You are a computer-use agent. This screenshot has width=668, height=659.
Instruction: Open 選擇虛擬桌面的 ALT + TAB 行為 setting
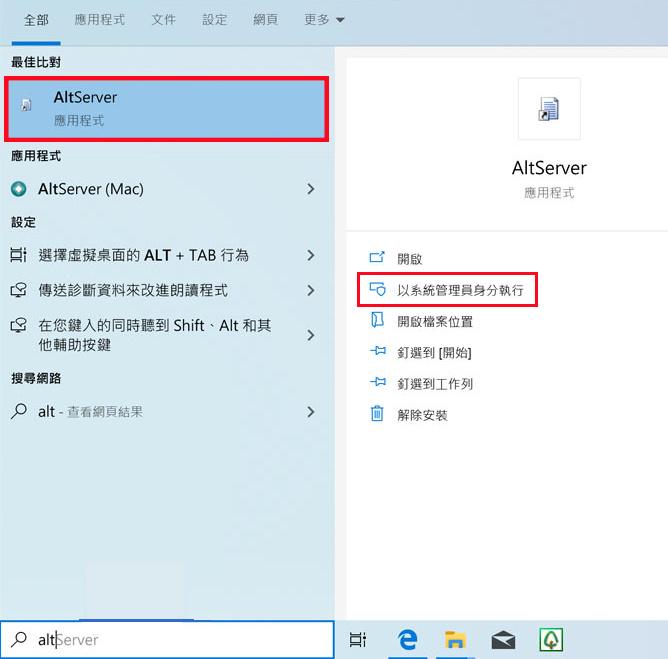pos(167,255)
